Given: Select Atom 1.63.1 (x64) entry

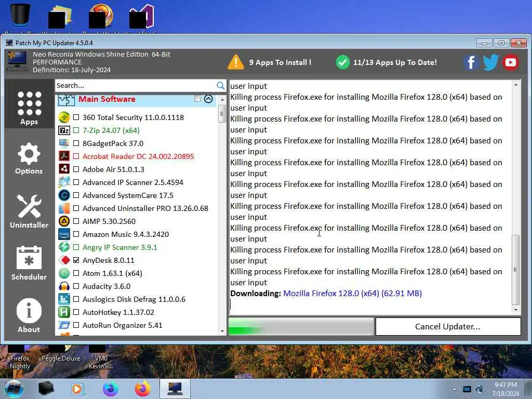Looking at the screenshot, I should [x=112, y=273].
